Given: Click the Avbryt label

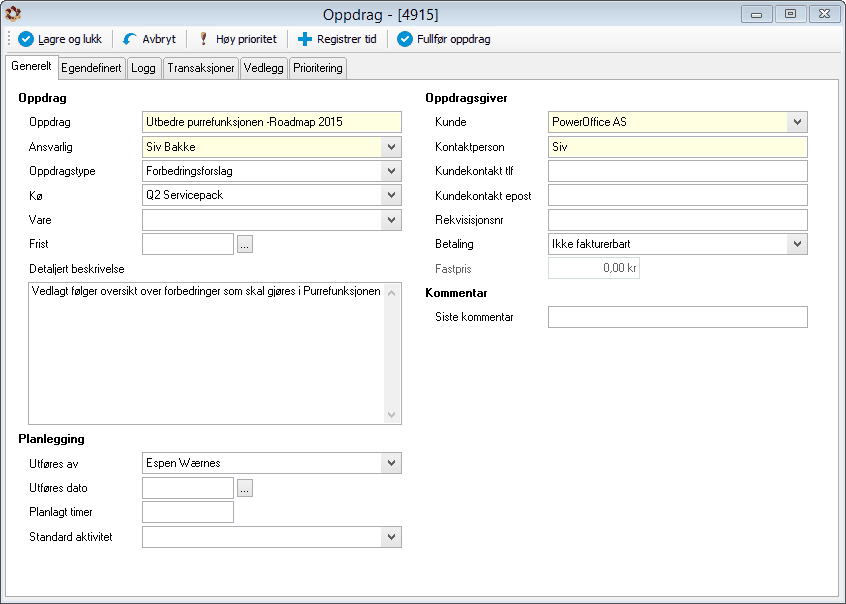Looking at the screenshot, I should [159, 39].
